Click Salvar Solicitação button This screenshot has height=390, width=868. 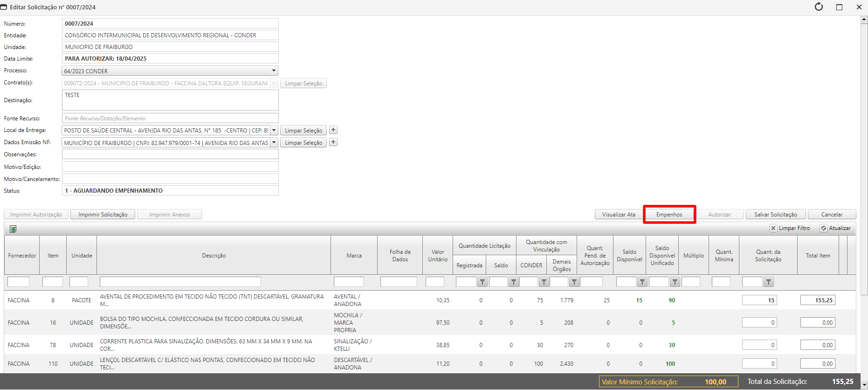click(775, 215)
